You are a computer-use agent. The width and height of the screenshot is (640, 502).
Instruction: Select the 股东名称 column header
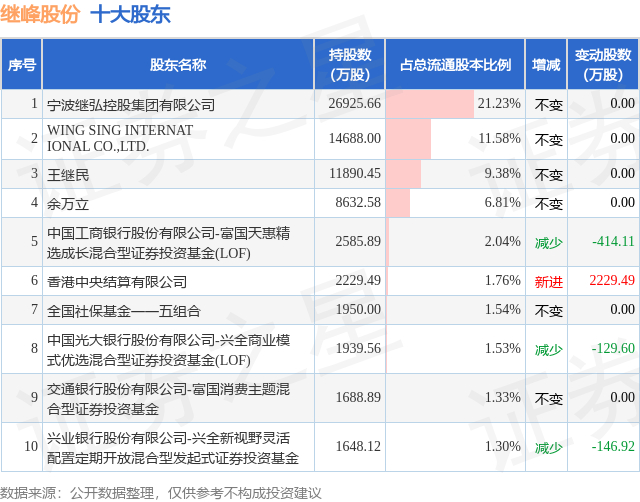click(x=178, y=64)
